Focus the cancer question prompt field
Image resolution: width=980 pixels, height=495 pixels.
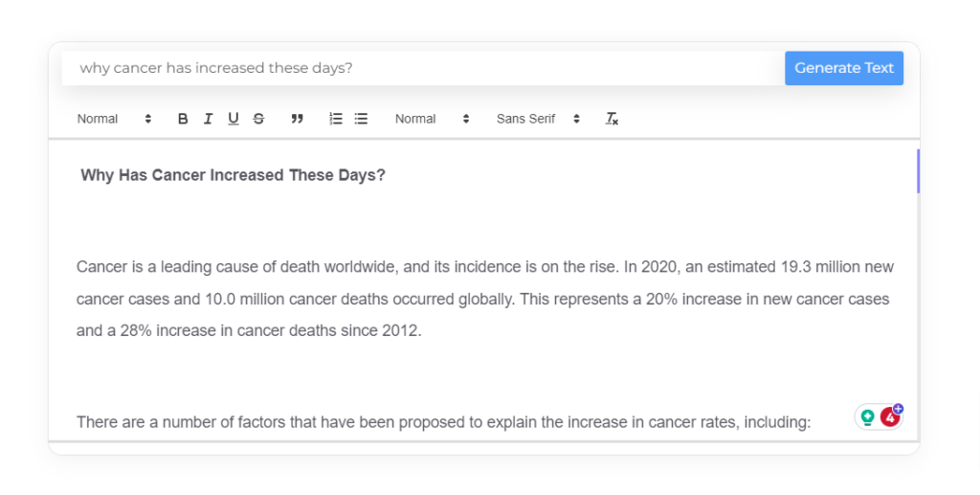click(x=421, y=68)
